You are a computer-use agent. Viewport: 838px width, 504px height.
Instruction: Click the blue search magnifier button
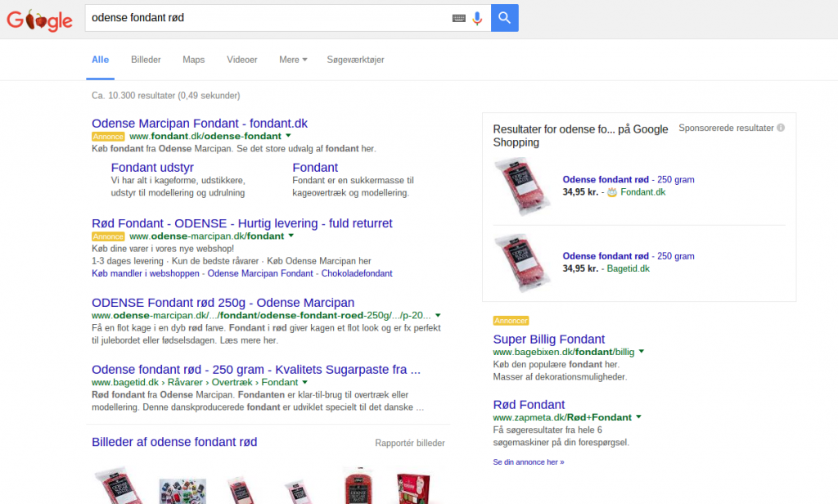(504, 18)
